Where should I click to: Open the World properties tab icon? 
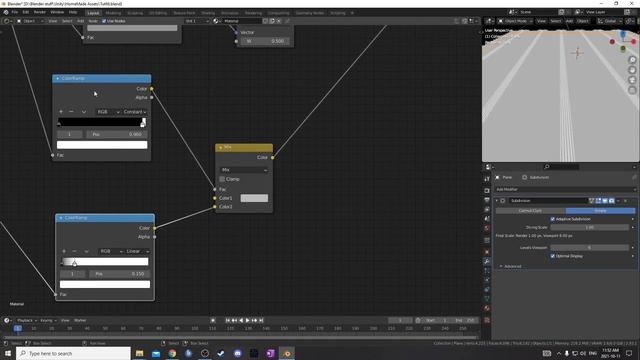pos(487,228)
